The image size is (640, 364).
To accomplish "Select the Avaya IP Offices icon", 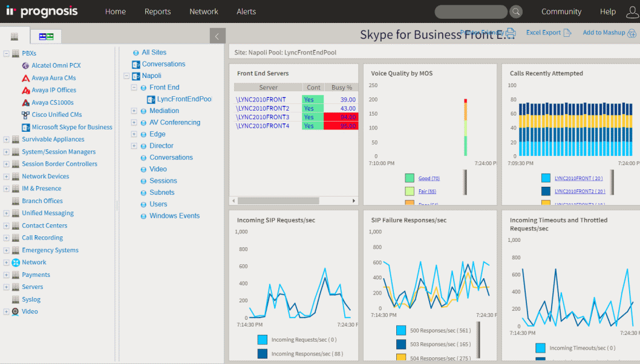I will (25, 90).
